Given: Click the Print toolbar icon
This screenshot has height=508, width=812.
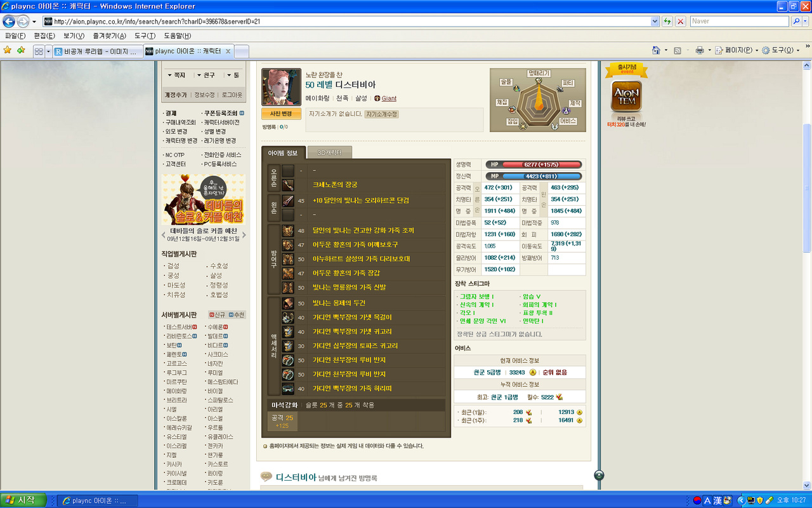Looking at the screenshot, I should (699, 50).
